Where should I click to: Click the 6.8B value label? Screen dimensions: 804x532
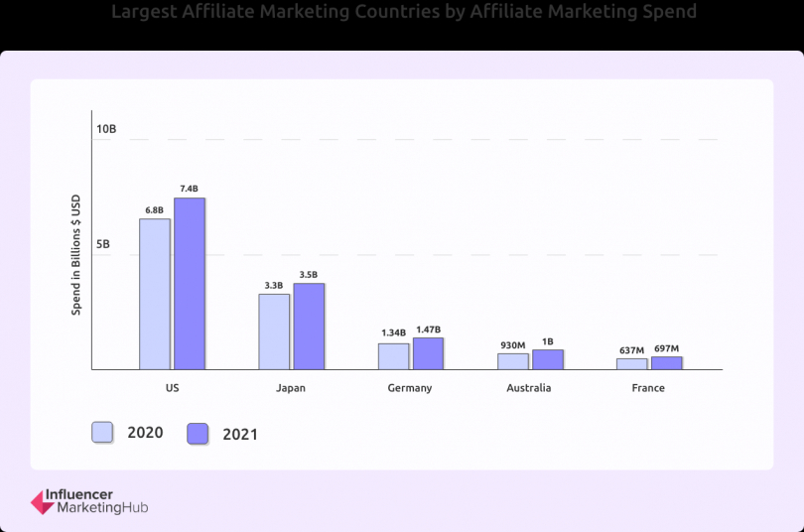[x=154, y=210]
